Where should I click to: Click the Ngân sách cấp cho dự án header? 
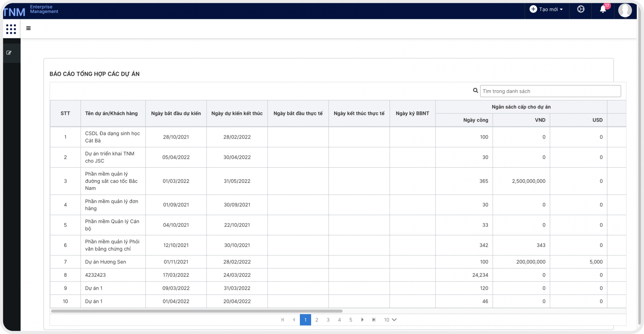(521, 107)
